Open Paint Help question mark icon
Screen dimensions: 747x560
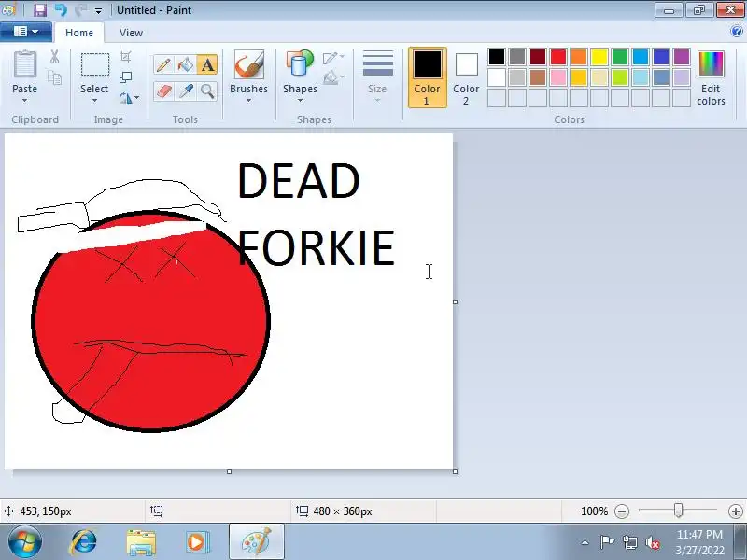[x=737, y=32]
